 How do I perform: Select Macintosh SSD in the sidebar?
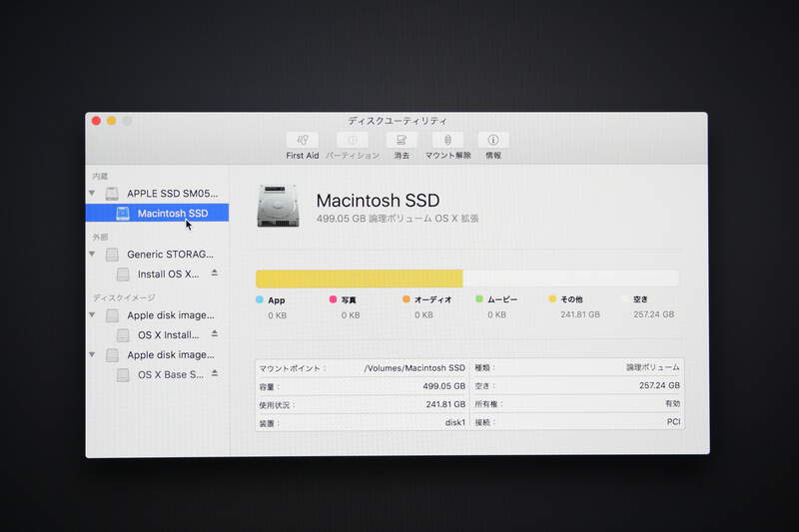click(x=172, y=213)
